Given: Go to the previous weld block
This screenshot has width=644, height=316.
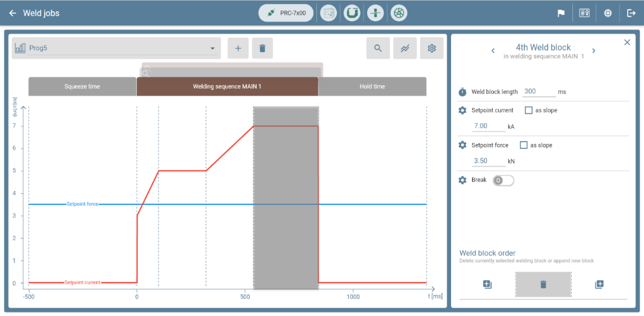Looking at the screenshot, I should tap(493, 51).
